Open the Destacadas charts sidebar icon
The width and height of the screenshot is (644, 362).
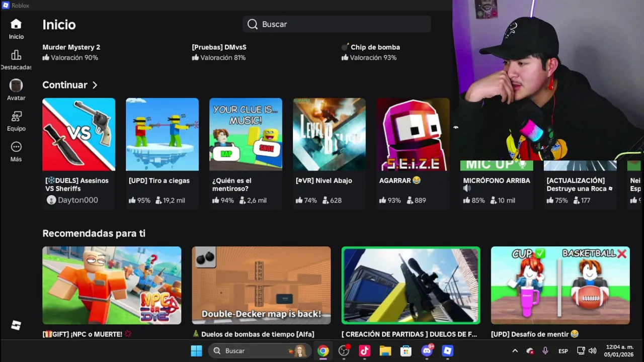(16, 55)
